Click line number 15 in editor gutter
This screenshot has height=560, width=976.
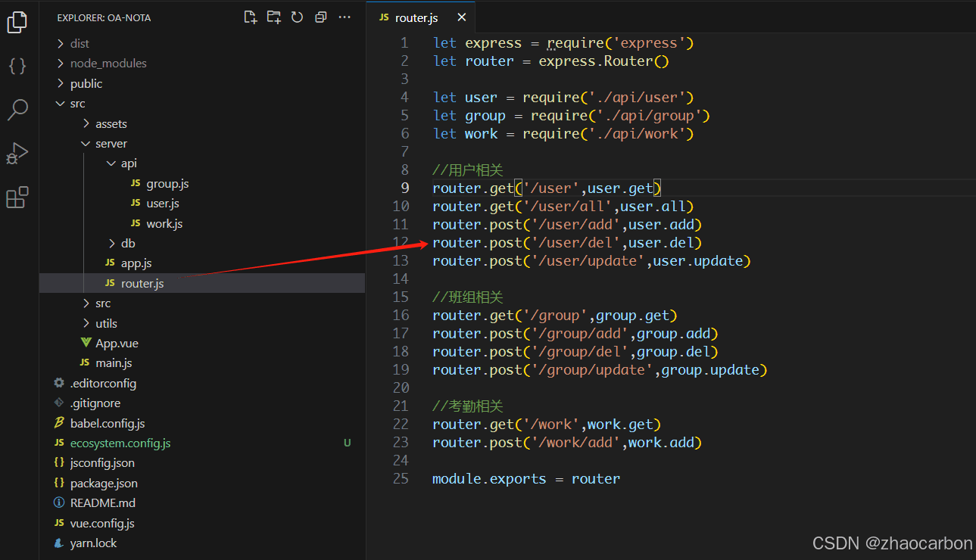point(401,297)
